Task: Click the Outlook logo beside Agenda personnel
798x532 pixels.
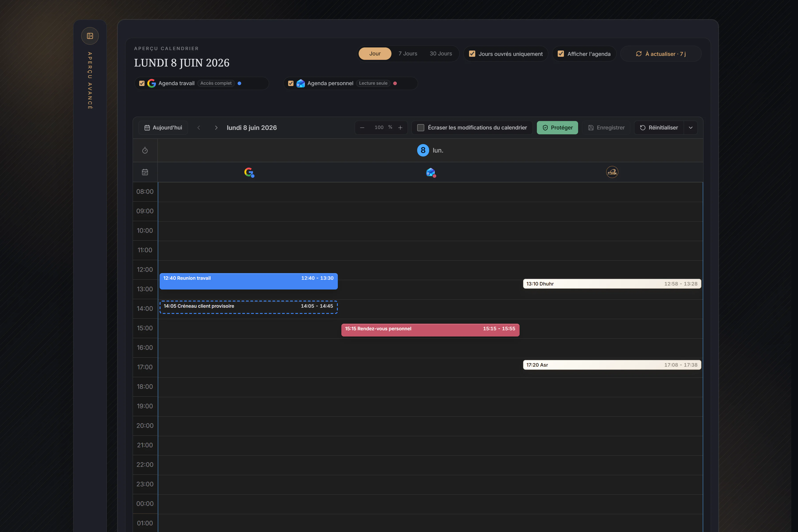Action: pyautogui.click(x=300, y=84)
